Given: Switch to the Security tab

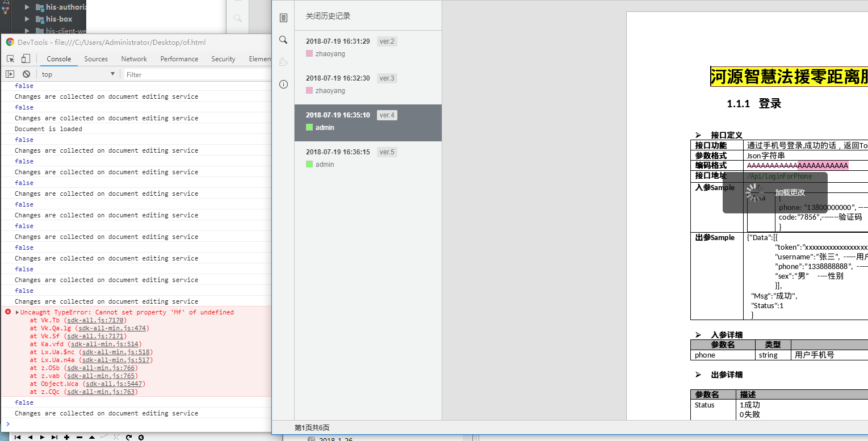Looking at the screenshot, I should [223, 58].
